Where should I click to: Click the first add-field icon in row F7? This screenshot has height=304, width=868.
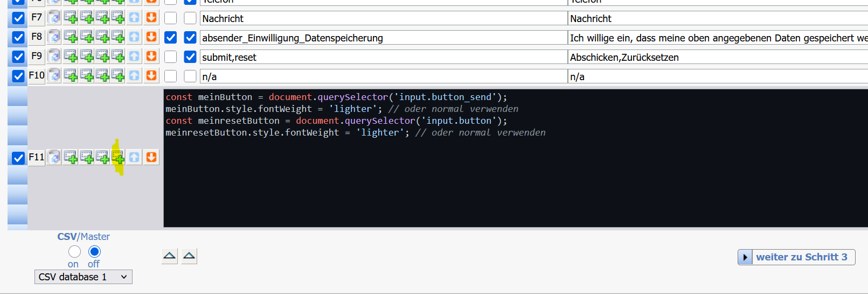71,17
